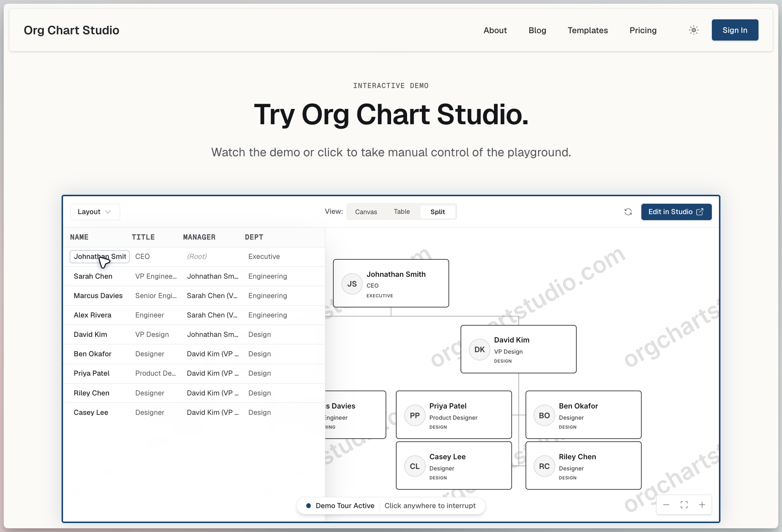Open the Pricing page
This screenshot has width=782, height=532.
click(643, 30)
